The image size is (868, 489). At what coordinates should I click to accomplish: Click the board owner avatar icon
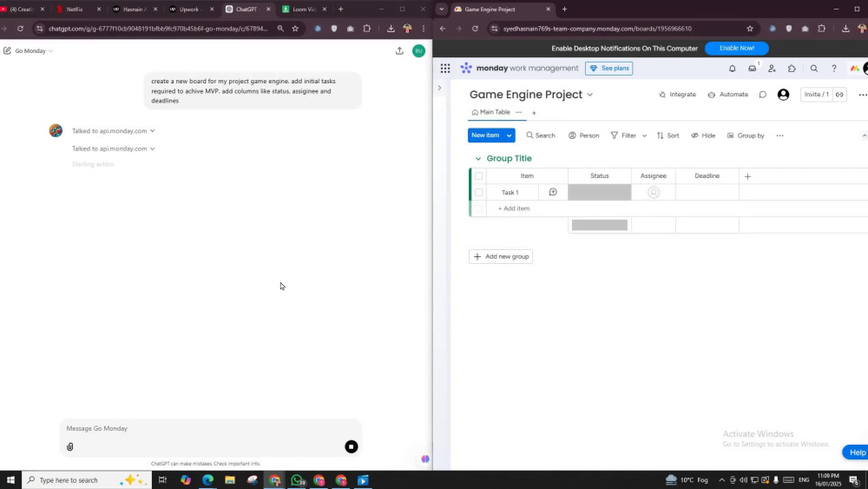783,95
